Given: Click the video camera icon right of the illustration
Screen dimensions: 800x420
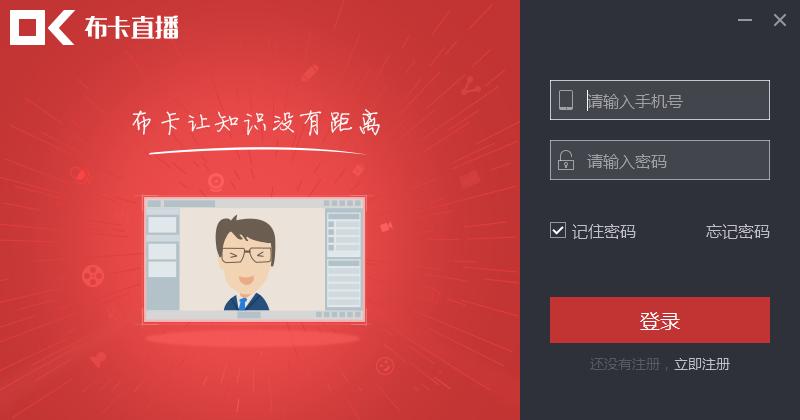Looking at the screenshot, I should [386, 226].
